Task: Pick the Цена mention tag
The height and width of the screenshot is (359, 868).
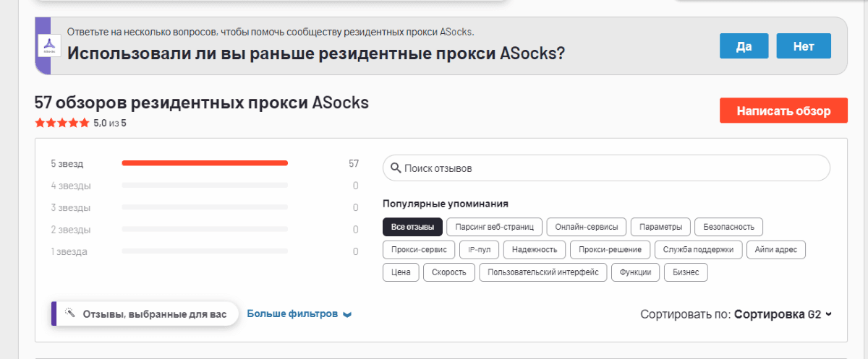Action: [x=401, y=272]
